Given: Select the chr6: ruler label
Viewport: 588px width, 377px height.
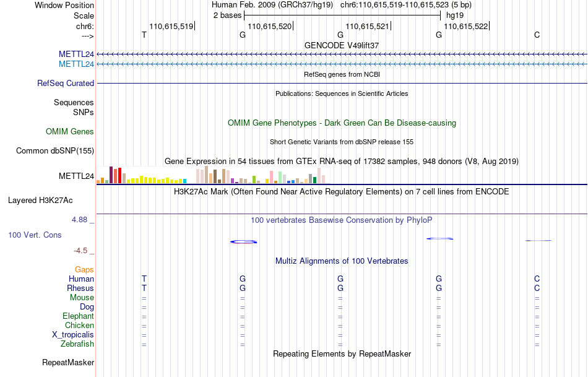Looking at the screenshot, I should tap(85, 26).
